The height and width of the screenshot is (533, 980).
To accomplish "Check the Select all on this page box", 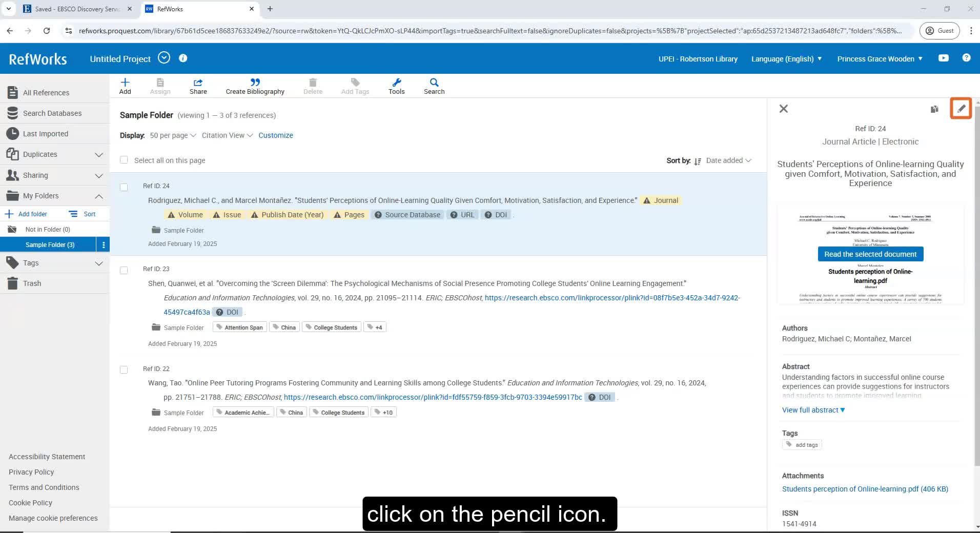I will pos(124,160).
